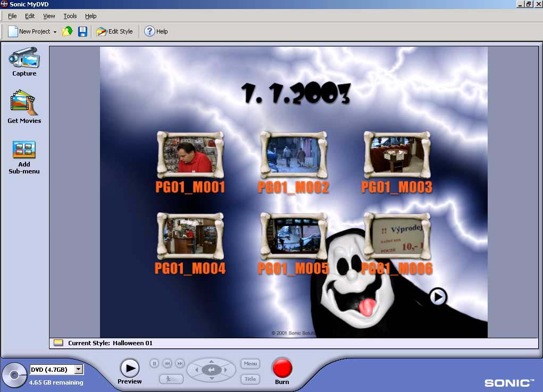Save the project with floppy disk icon
543x392 pixels.
click(82, 31)
